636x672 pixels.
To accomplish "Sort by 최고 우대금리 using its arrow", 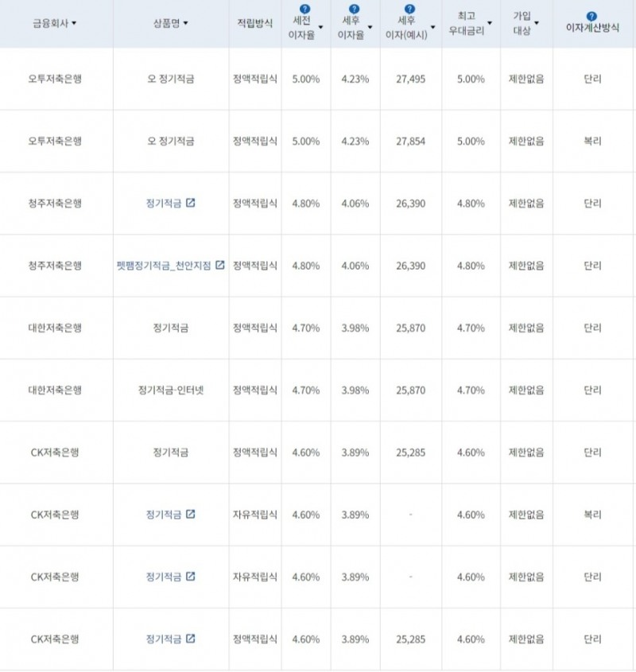I will [490, 25].
